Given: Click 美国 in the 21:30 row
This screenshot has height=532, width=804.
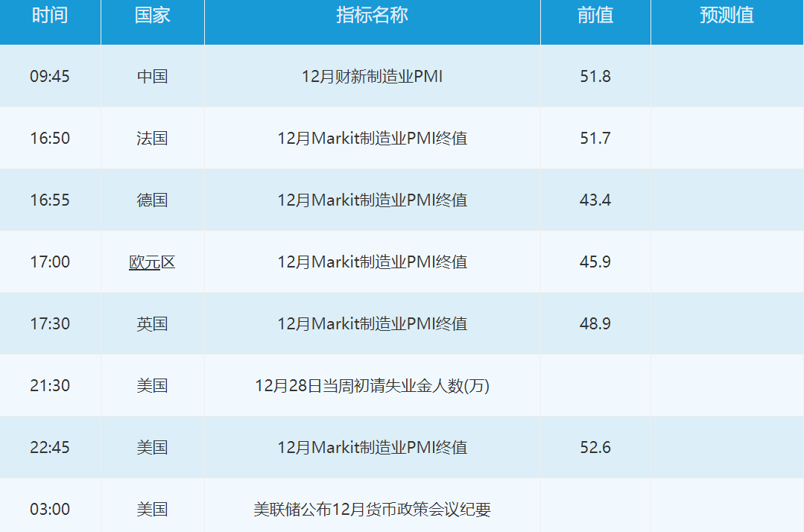Looking at the screenshot, I should (152, 385).
